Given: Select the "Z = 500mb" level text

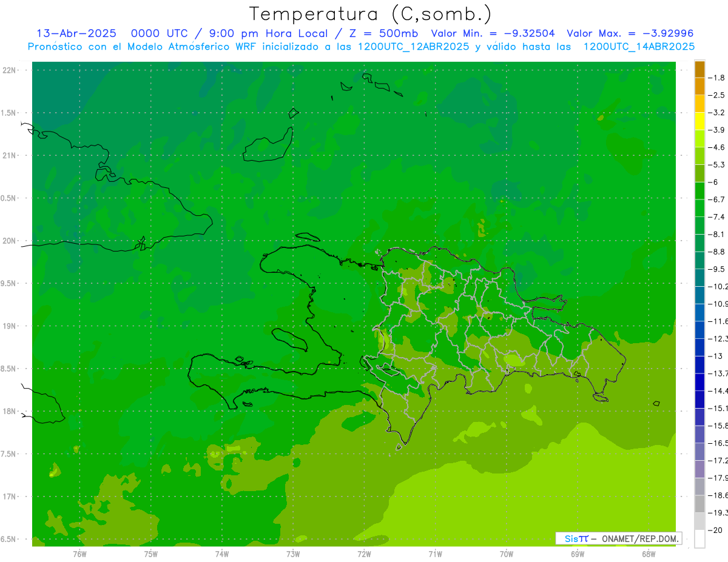Looking at the screenshot, I should [x=384, y=33].
